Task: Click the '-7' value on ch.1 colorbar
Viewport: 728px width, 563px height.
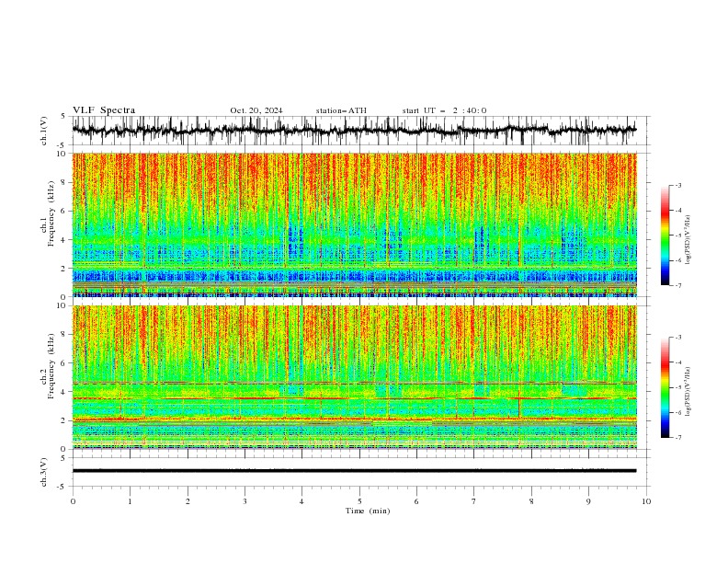Action: coord(678,285)
